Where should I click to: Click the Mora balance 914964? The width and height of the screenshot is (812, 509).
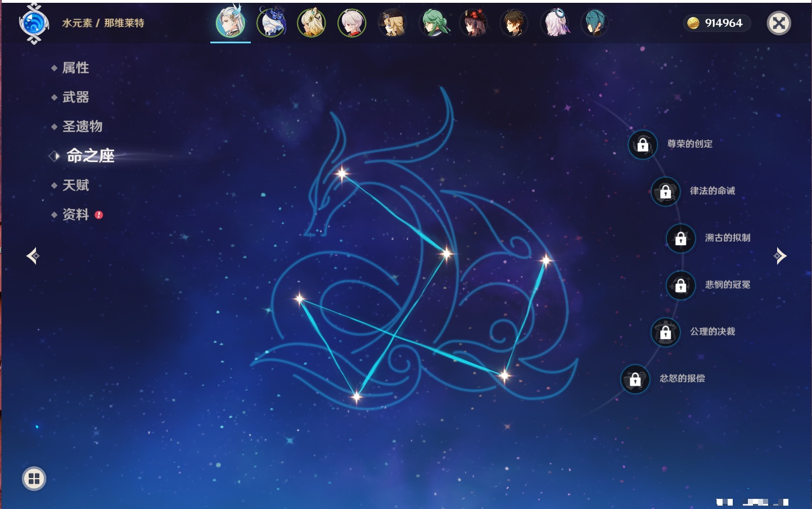pos(716,23)
